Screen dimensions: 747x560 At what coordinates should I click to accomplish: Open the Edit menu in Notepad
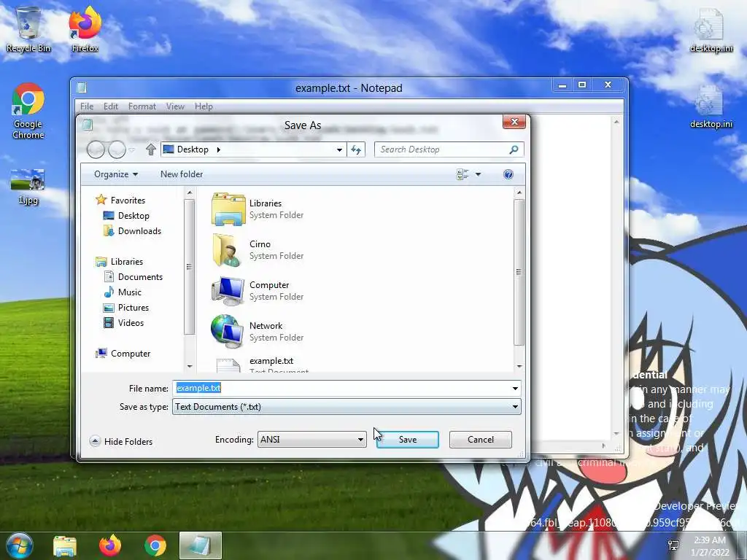pyautogui.click(x=111, y=106)
